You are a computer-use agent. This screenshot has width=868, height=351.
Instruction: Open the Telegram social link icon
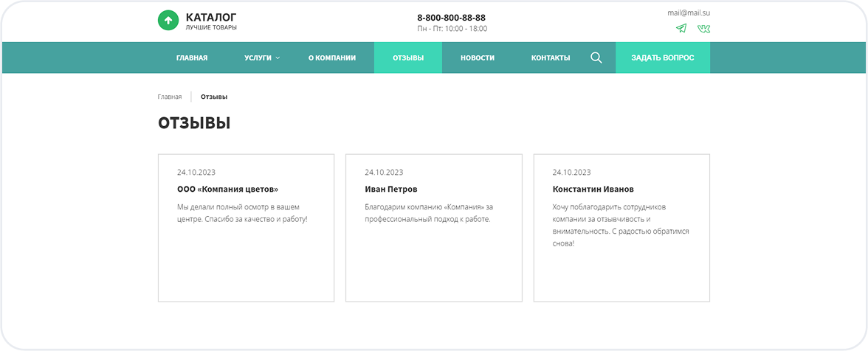pos(681,29)
